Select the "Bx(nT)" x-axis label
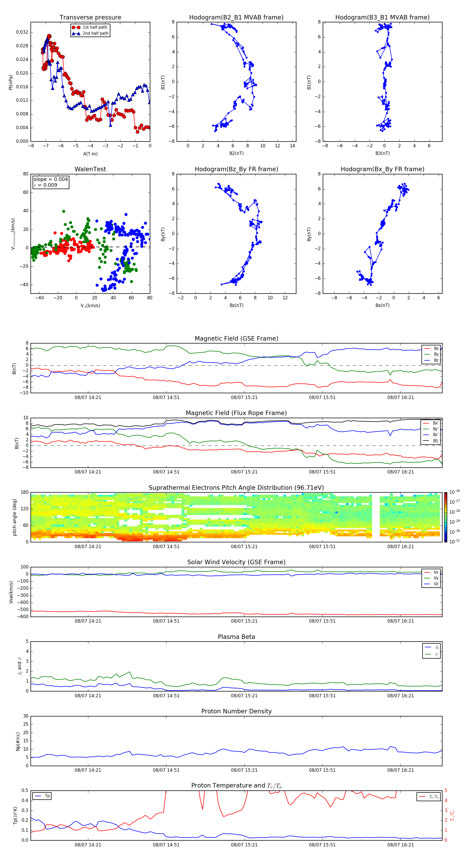This screenshot has width=473, height=868. coord(382,305)
